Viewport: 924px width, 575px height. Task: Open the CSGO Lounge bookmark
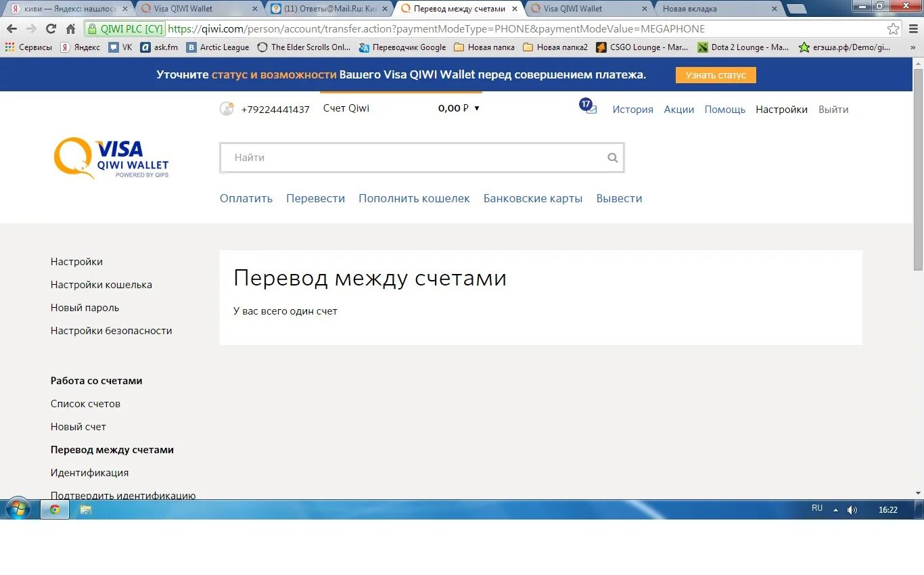643,47
